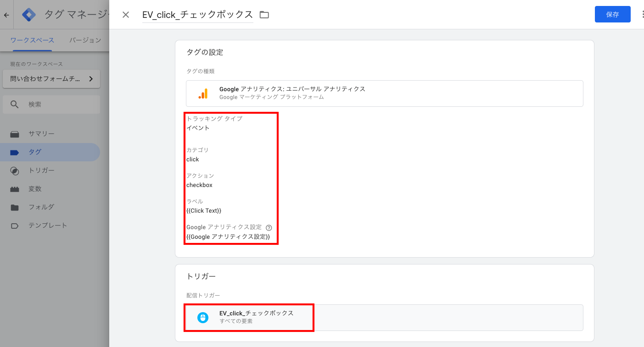Viewport: 644px width, 347px height.
Task: Click the magnifier search icon
Action: click(x=14, y=105)
